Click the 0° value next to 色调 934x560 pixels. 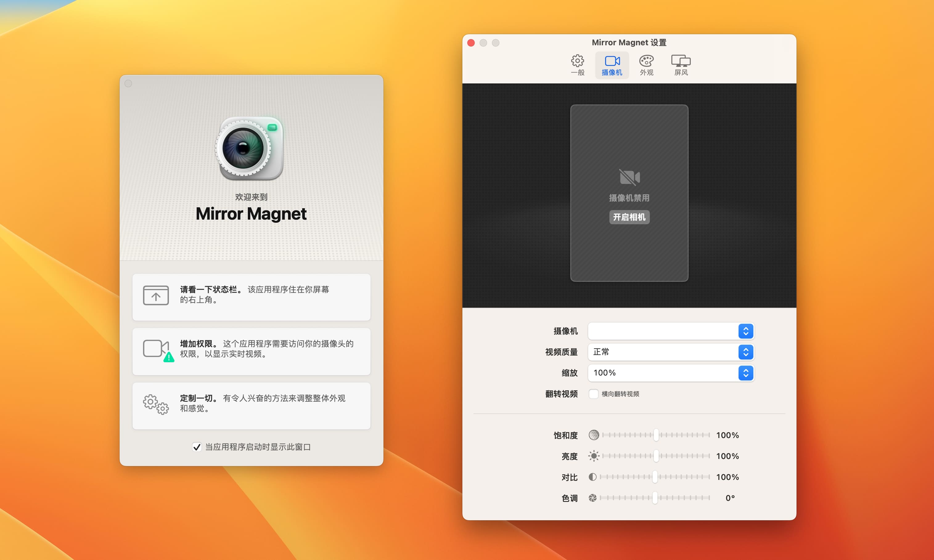[730, 498]
